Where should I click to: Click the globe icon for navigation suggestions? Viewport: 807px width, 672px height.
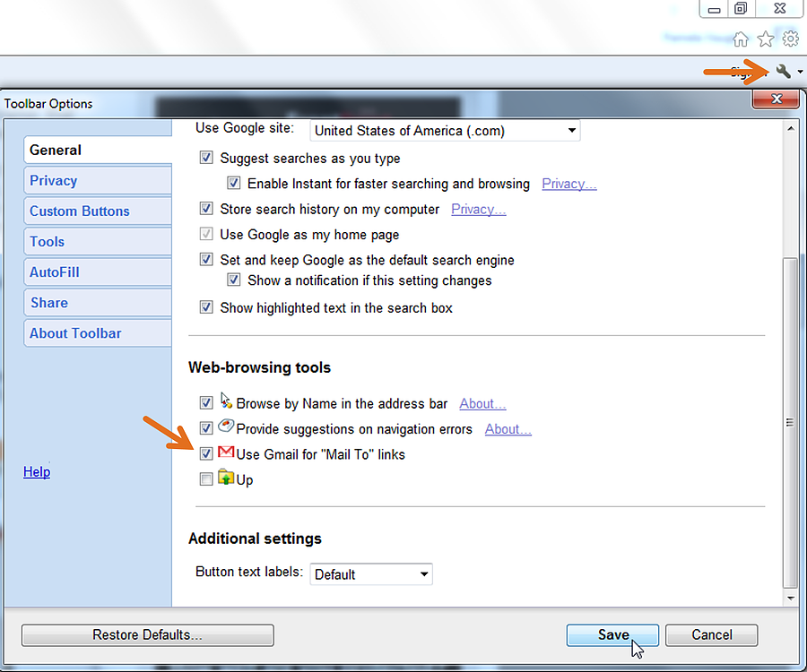tap(225, 426)
